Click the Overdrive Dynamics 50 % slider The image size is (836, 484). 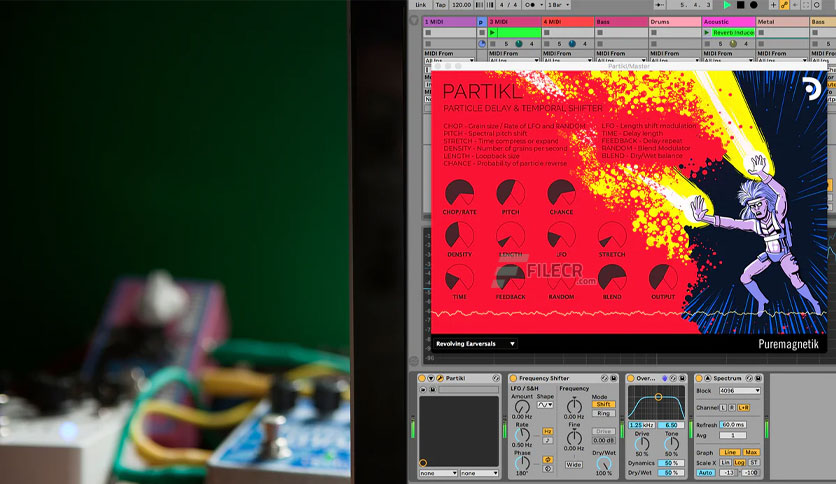click(671, 463)
